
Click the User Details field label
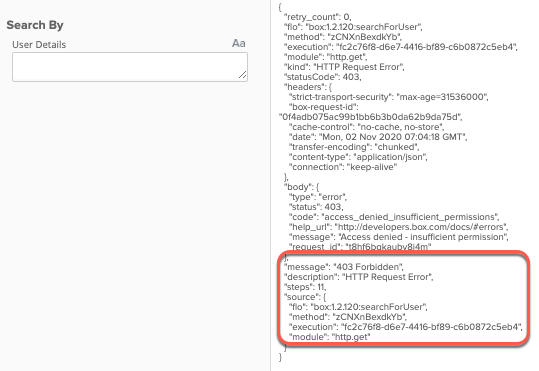(x=39, y=45)
